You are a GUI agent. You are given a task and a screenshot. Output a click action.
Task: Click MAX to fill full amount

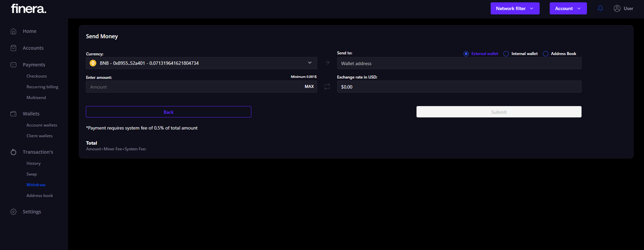click(x=309, y=87)
